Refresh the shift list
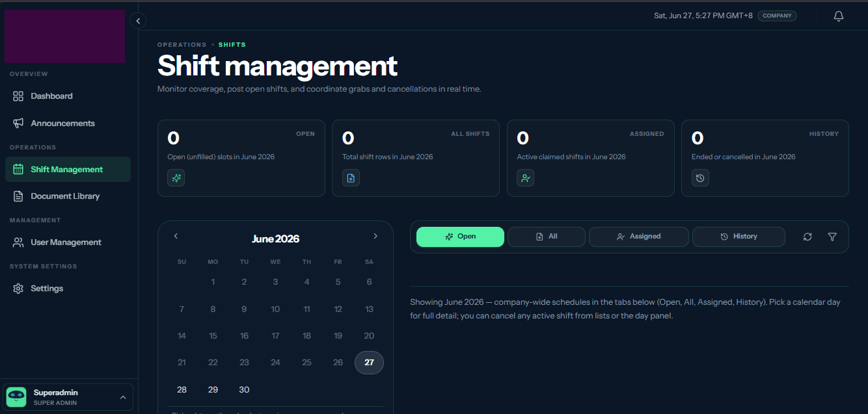This screenshot has height=414, width=868. pos(807,237)
